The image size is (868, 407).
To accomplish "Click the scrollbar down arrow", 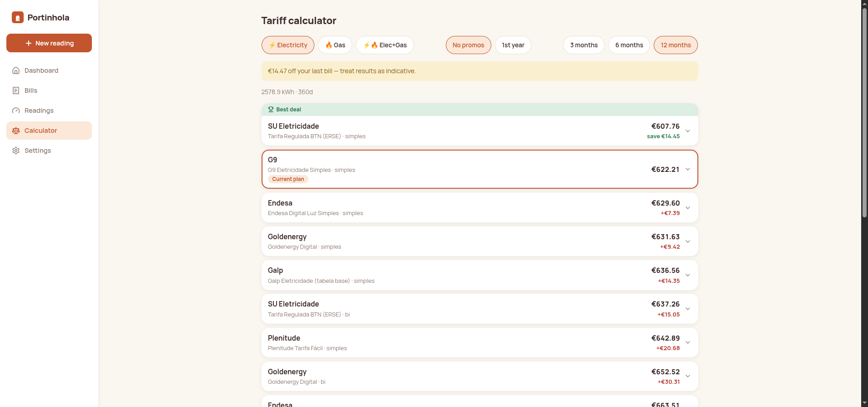I will tap(864, 403).
